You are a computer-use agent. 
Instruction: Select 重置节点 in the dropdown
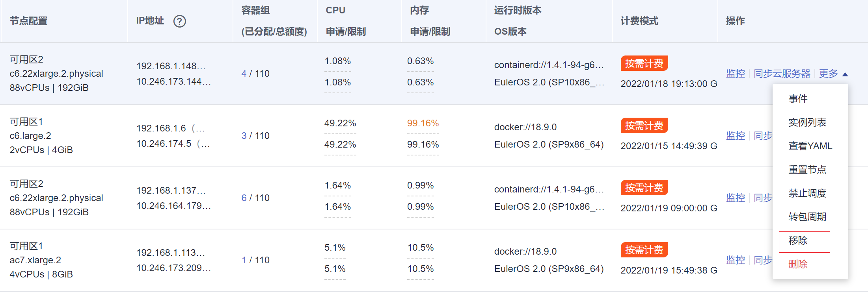click(807, 170)
